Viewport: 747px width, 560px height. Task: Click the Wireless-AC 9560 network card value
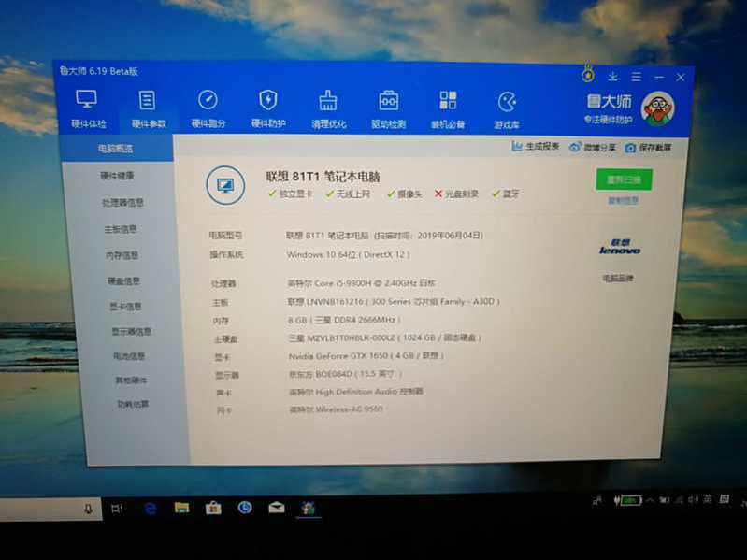[x=337, y=409]
